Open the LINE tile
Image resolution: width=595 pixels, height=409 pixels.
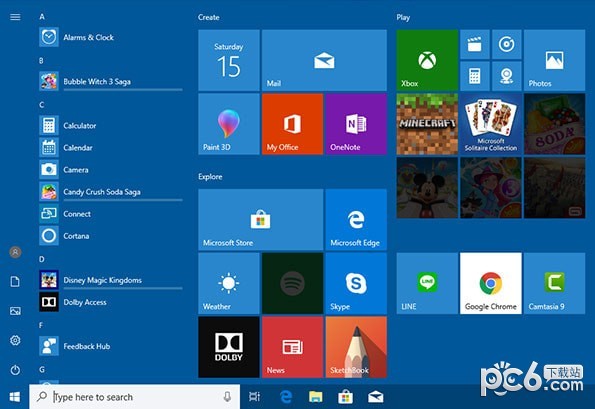(427, 283)
